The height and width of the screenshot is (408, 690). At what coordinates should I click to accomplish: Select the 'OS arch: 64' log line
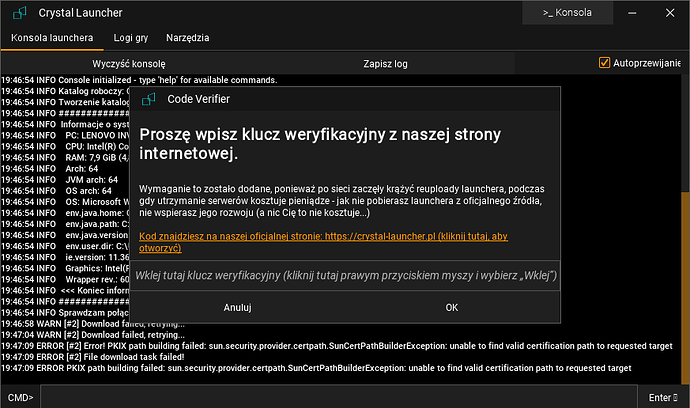pyautogui.click(x=56, y=191)
